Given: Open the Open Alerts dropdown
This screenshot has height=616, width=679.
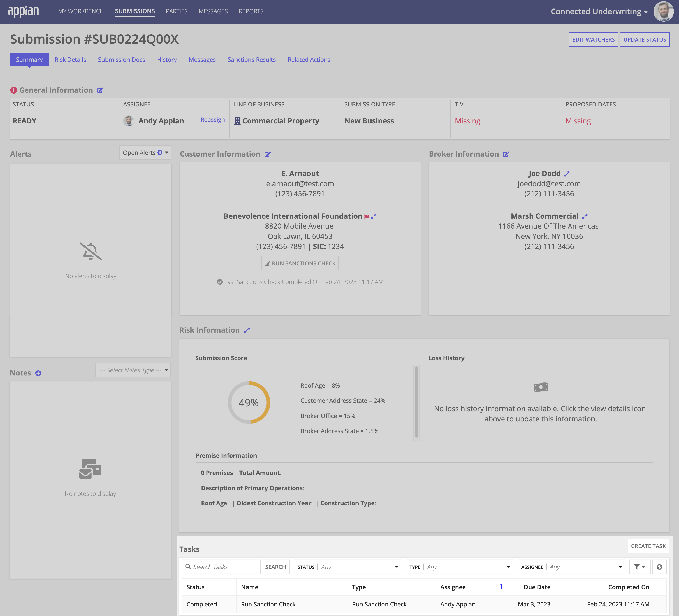Looking at the screenshot, I should click(x=145, y=153).
